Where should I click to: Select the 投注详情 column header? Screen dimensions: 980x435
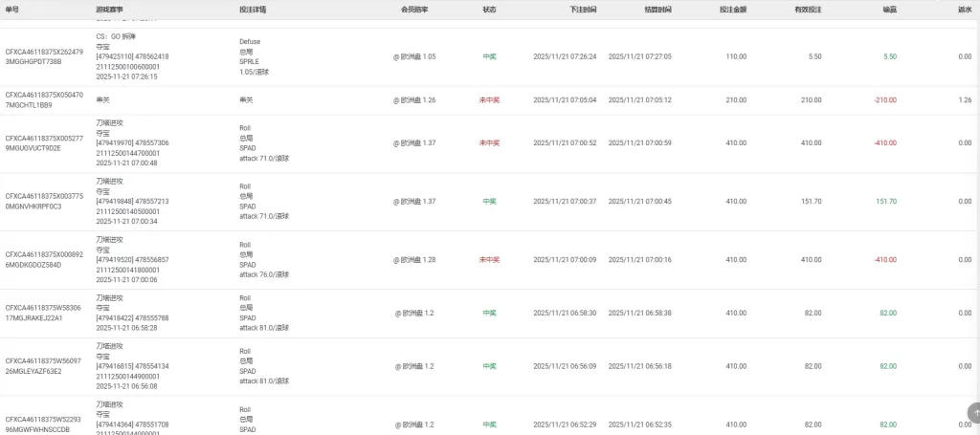click(253, 9)
